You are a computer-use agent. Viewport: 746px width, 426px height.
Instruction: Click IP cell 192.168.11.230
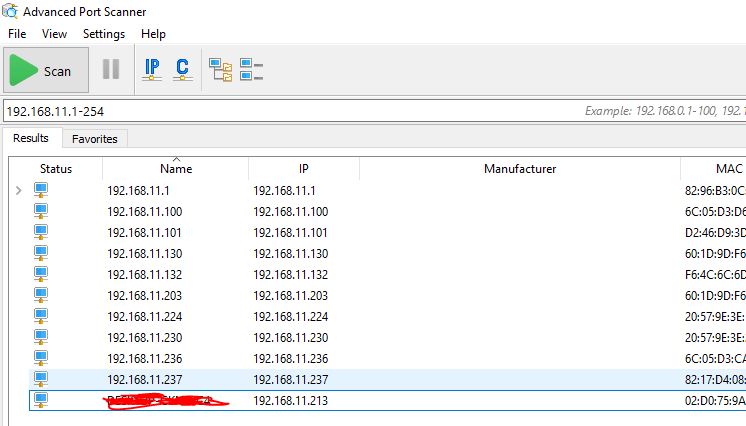pos(291,337)
